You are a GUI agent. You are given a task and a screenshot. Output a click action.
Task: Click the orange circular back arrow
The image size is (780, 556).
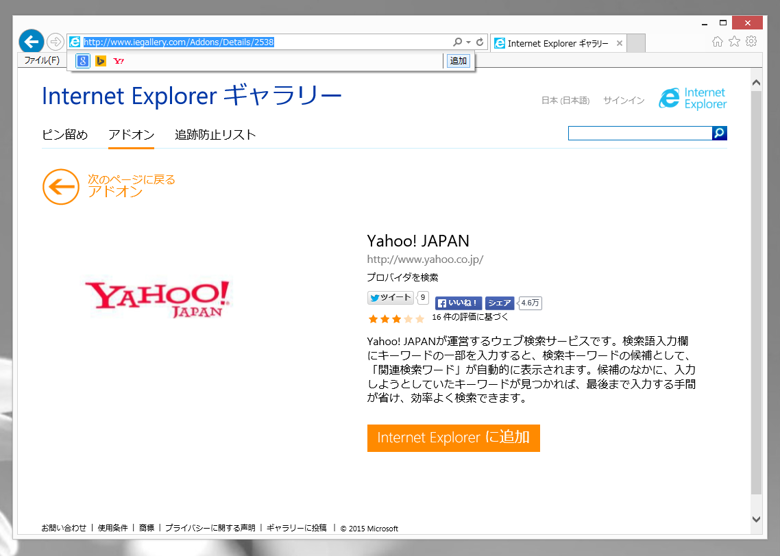pos(61,187)
